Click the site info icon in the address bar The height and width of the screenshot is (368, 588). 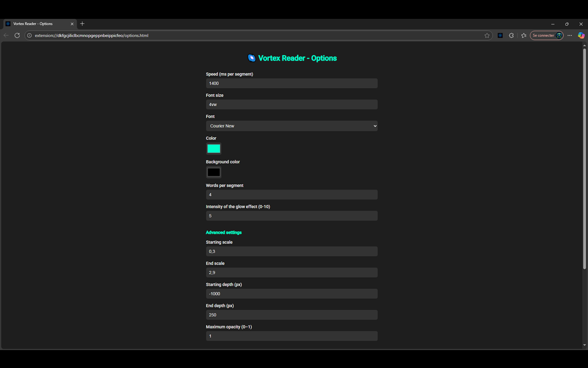(28, 35)
